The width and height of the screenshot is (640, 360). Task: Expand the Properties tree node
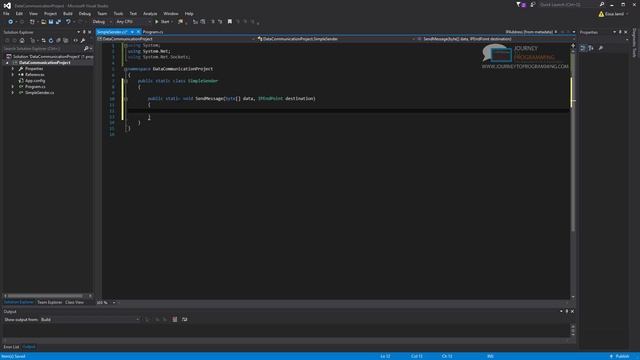[x=13, y=69]
